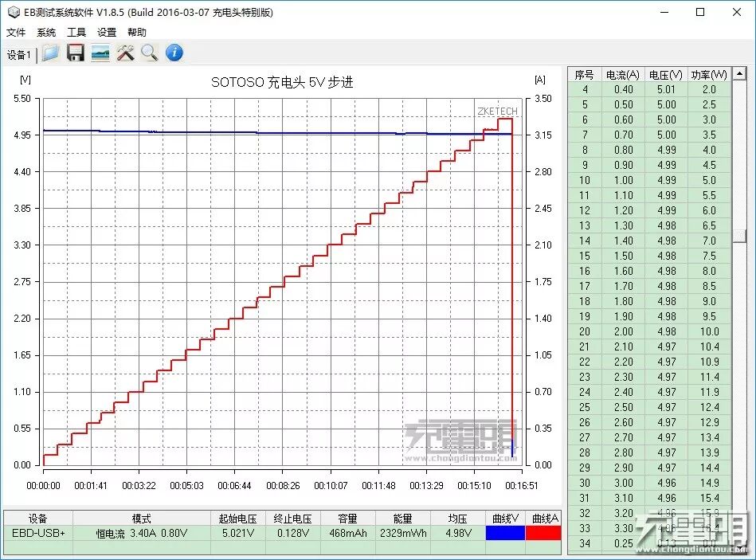The image size is (756, 560).
Task: Click the 容量 column header
Action: pos(347,519)
